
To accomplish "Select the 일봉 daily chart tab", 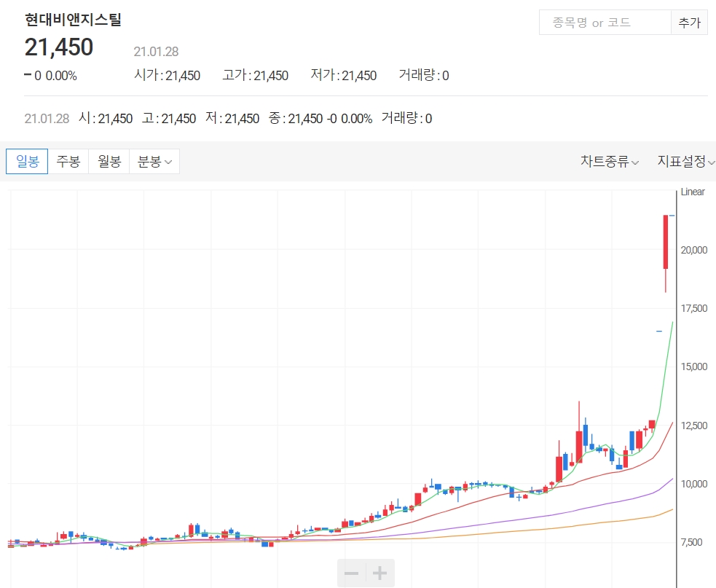I will click(27, 161).
